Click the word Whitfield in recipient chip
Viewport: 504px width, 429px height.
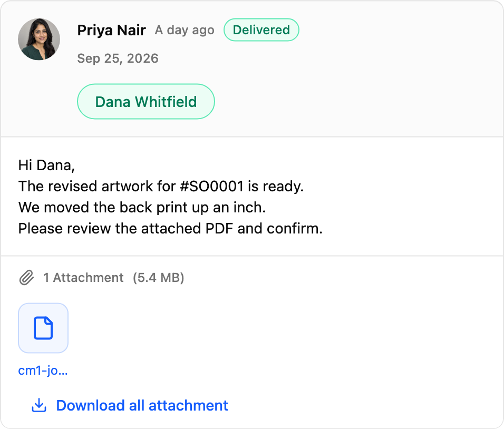[x=166, y=102]
